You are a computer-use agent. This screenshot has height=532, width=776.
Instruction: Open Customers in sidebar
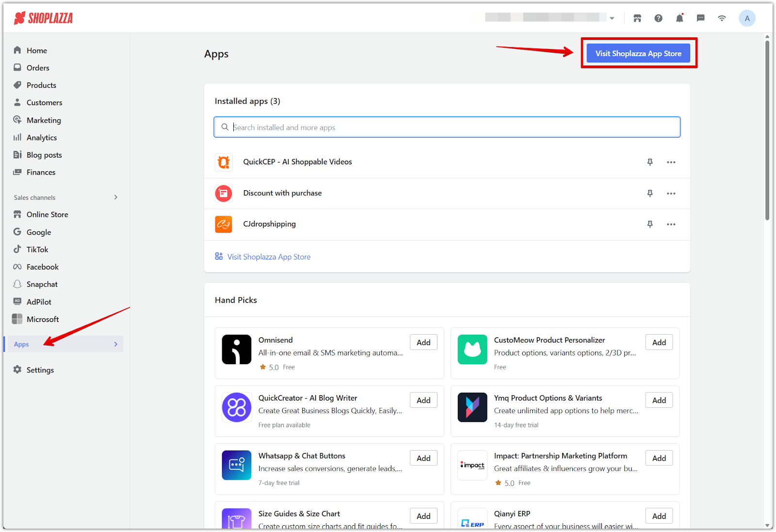tap(44, 103)
